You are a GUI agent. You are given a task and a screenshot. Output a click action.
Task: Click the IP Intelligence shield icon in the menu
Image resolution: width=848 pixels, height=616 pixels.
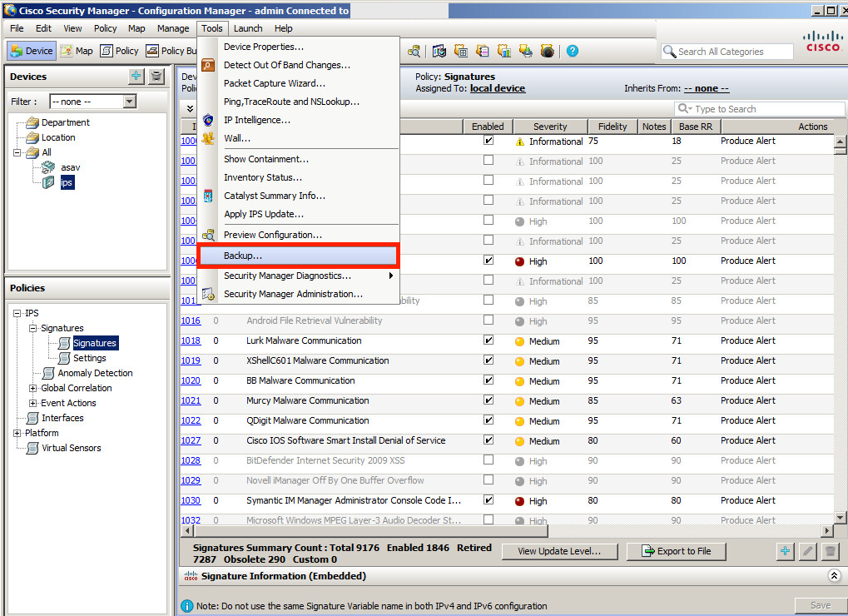[x=208, y=120]
